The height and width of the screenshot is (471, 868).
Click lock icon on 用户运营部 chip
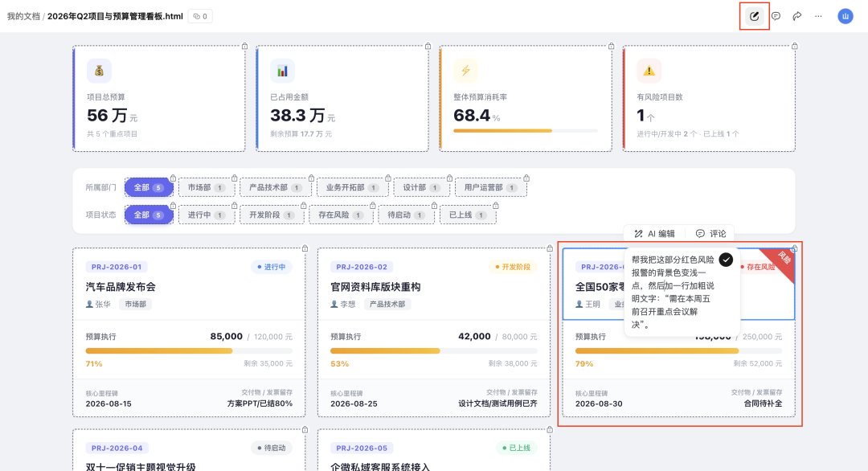[526, 178]
